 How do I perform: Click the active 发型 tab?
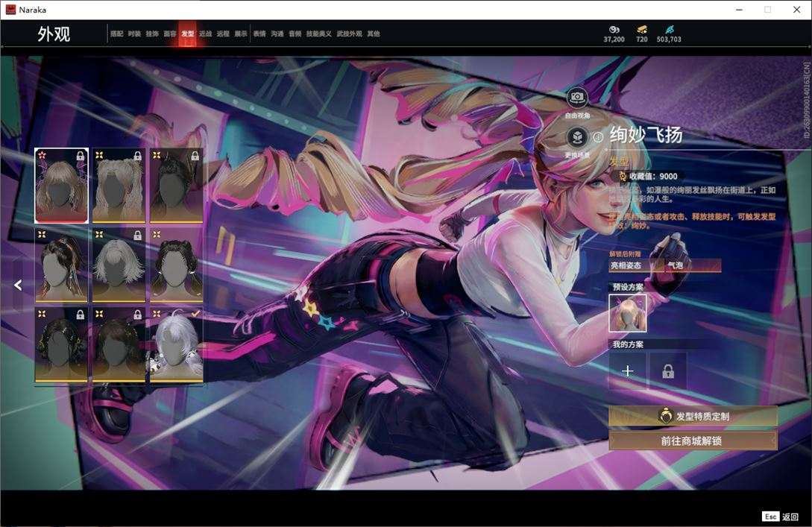click(x=187, y=34)
